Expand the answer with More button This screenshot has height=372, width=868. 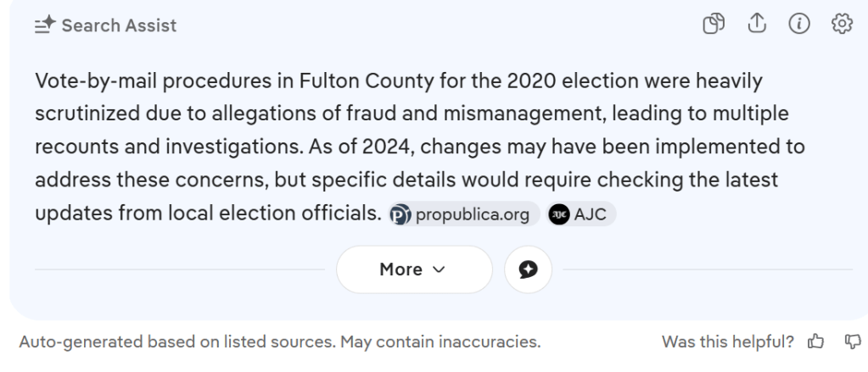click(x=413, y=269)
